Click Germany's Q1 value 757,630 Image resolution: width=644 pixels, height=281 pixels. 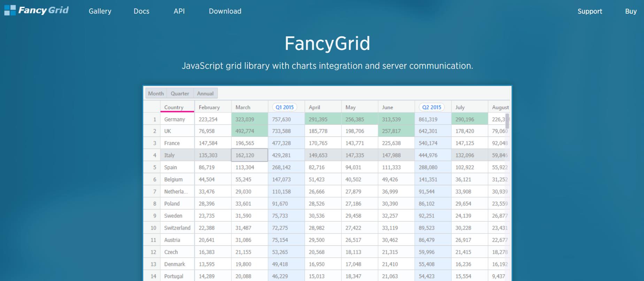[286, 119]
